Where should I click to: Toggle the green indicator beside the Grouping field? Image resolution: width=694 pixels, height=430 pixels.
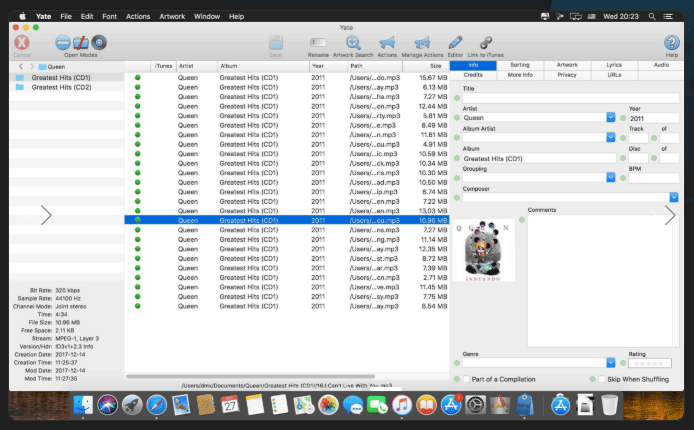click(x=457, y=178)
